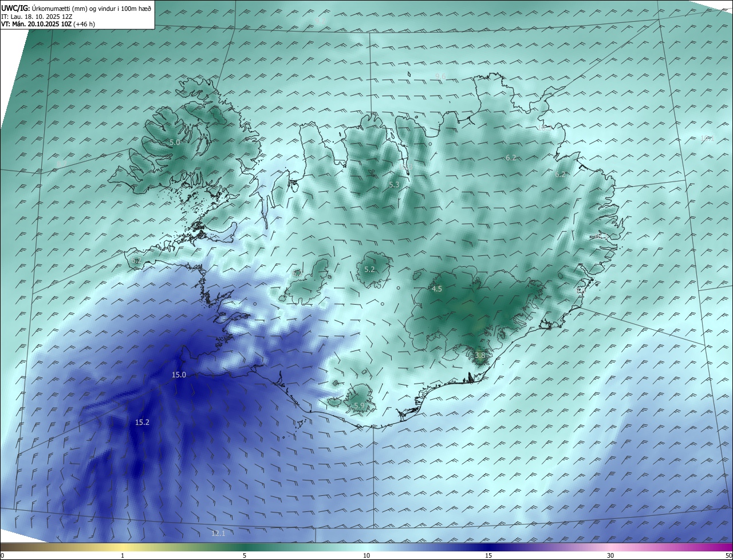
Task: Click the '30' tick on the colour scale
Action: (x=610, y=555)
